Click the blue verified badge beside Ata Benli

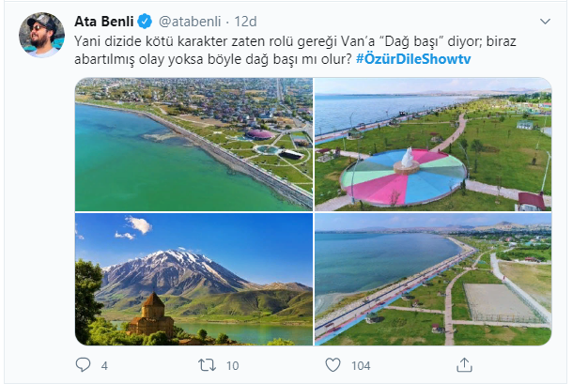point(145,22)
